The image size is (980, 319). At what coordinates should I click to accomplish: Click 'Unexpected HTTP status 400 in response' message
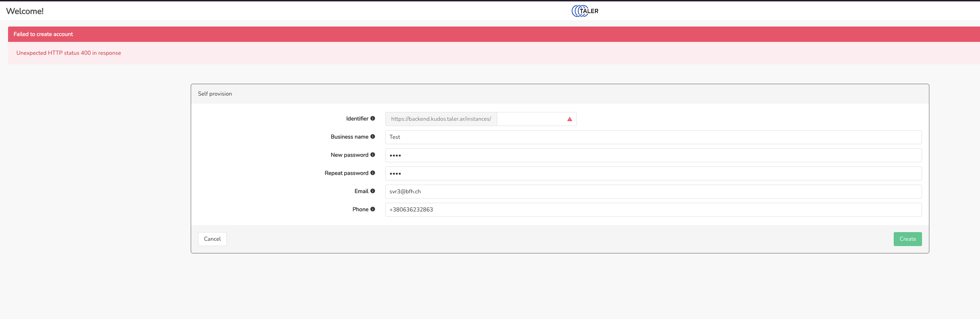[68, 53]
